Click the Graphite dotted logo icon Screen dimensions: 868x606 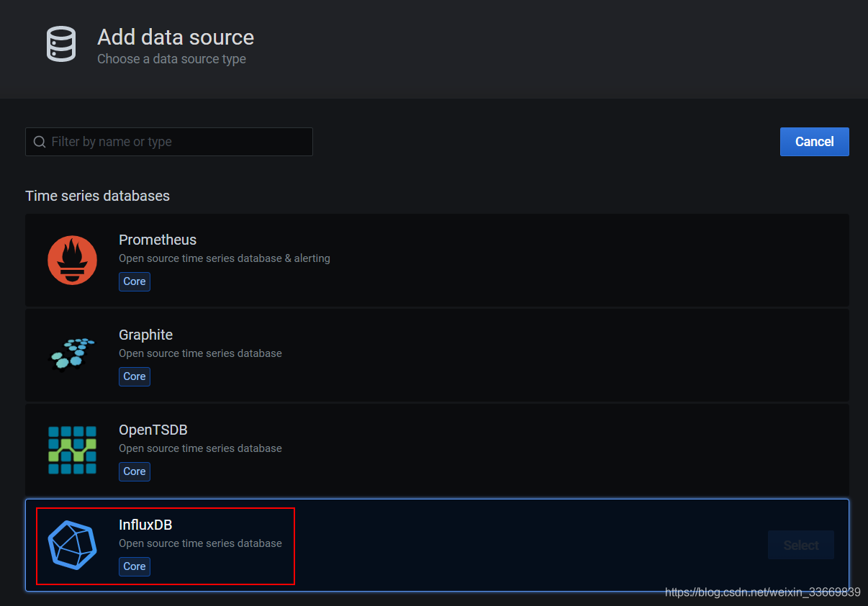72,353
